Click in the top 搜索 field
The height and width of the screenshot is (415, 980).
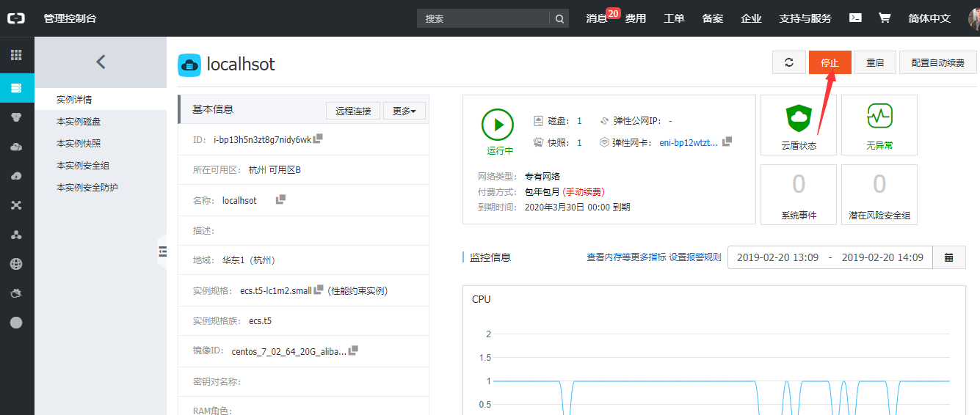click(483, 18)
